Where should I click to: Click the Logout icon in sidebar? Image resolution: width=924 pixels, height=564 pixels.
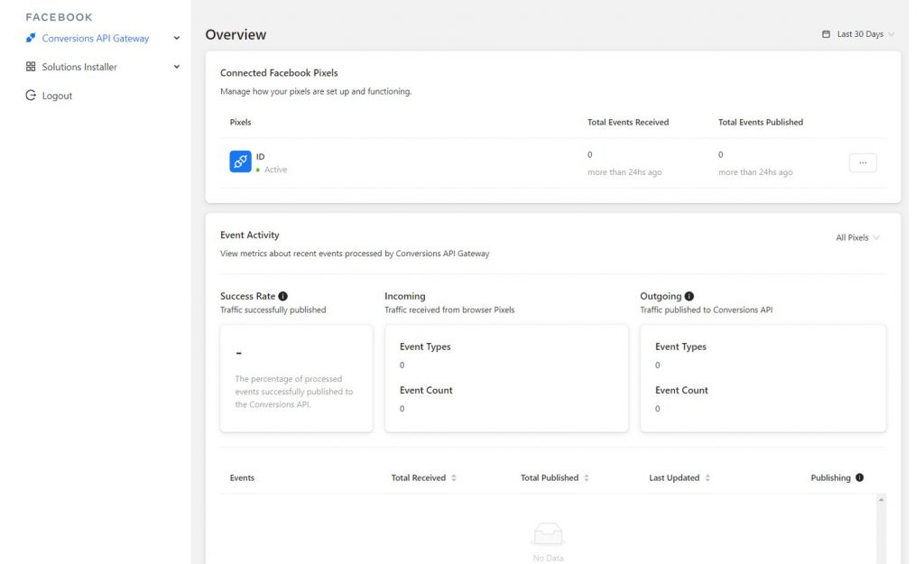coord(31,96)
